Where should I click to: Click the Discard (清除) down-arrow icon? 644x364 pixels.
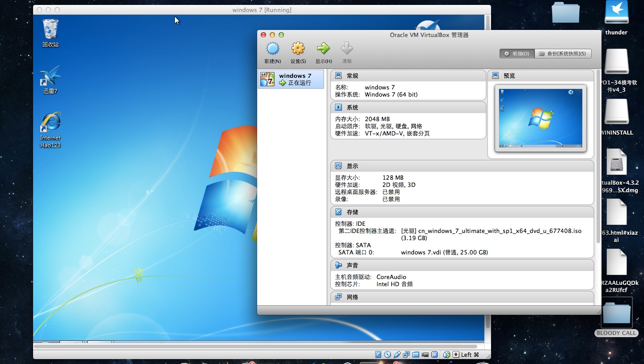click(x=347, y=49)
